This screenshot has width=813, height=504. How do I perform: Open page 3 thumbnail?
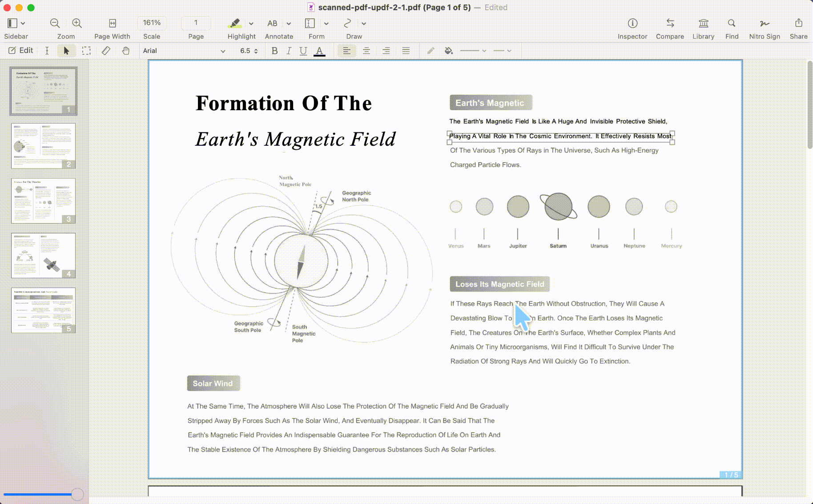coord(43,200)
